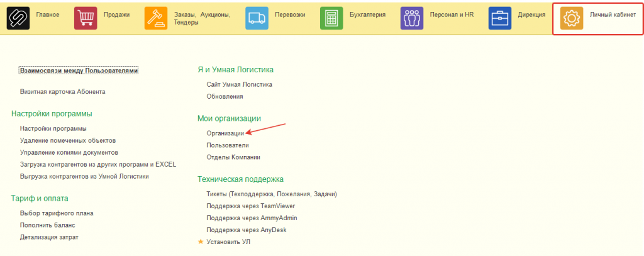Click the Тариф и оплата group heading
The image size is (644, 256).
point(40,199)
